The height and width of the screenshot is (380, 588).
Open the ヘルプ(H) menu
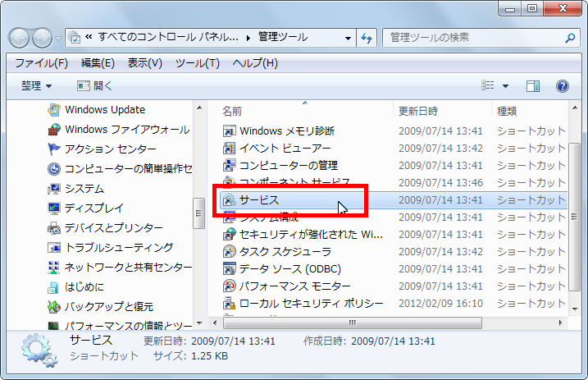click(255, 63)
